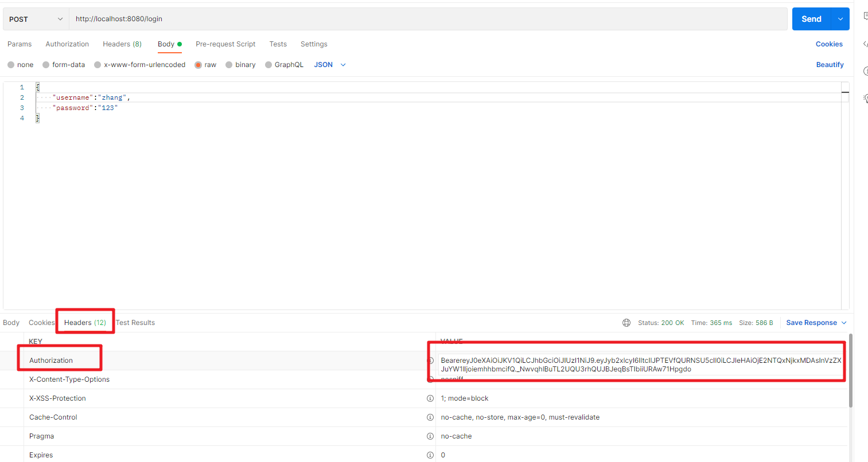Click the Beautify link

pos(830,65)
